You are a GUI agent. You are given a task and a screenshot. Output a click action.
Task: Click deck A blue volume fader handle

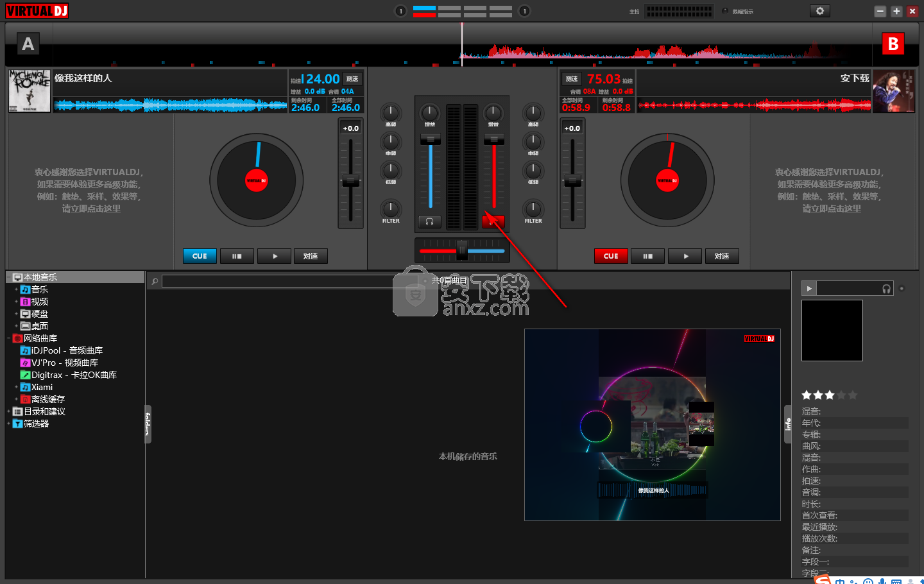coord(430,139)
